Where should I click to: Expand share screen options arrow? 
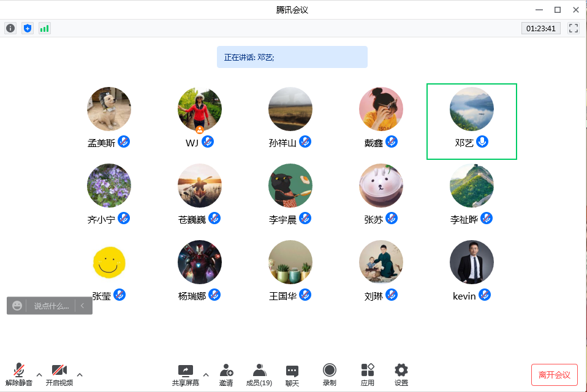(206, 374)
